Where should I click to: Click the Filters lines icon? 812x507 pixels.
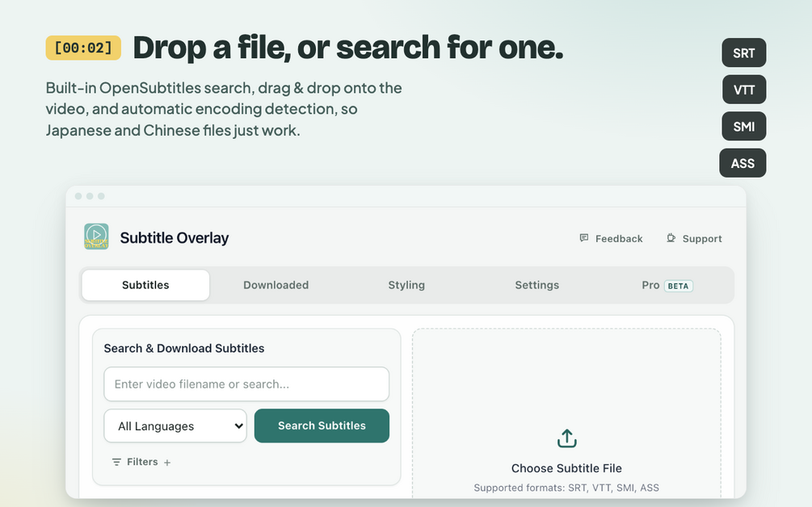pyautogui.click(x=116, y=462)
